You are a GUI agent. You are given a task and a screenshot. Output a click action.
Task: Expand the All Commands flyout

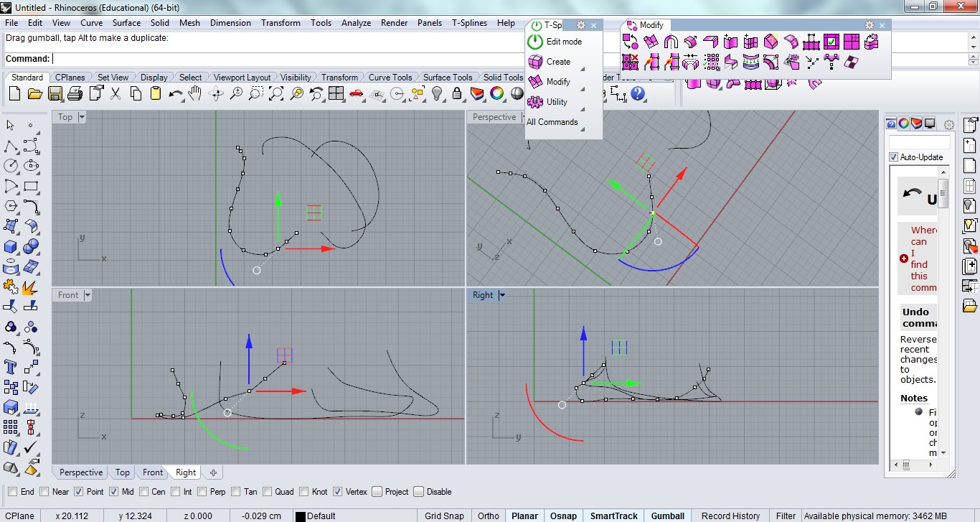(583, 130)
